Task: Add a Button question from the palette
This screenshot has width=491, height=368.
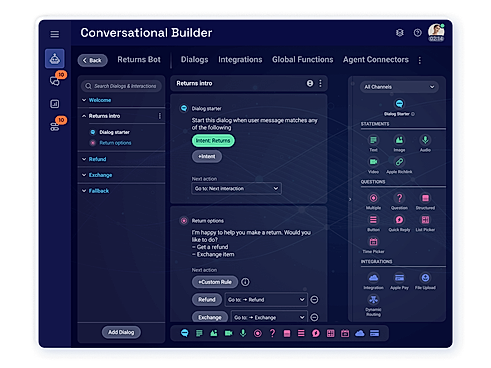Action: [373, 220]
